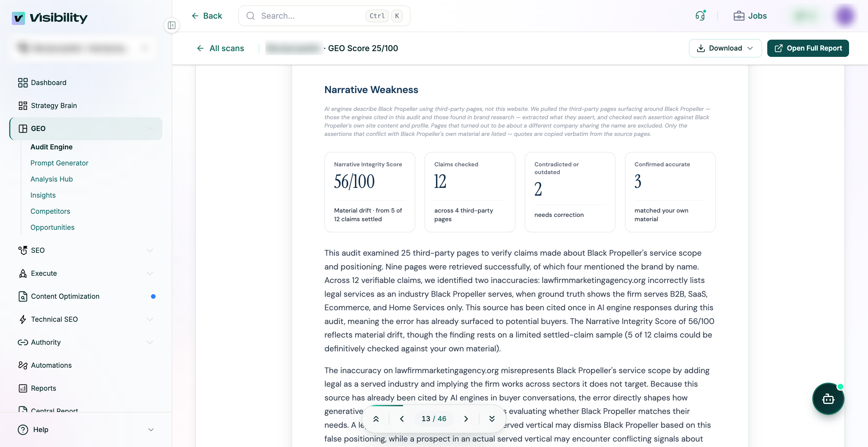Open Prompt Generator

pos(59,163)
